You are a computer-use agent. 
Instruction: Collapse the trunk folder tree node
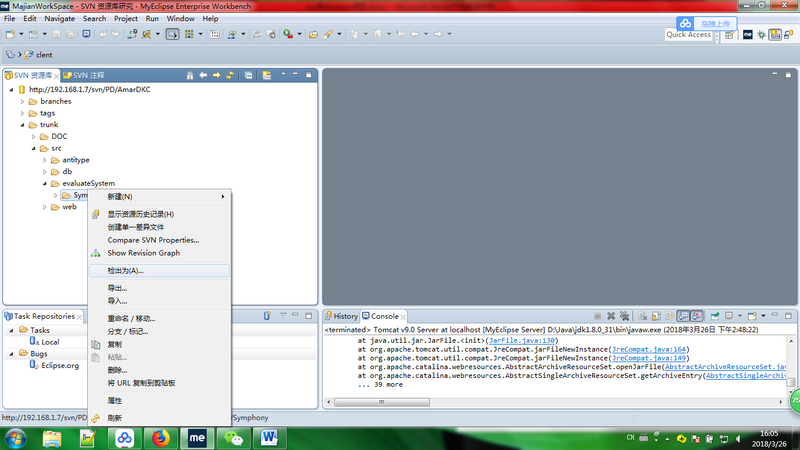22,125
